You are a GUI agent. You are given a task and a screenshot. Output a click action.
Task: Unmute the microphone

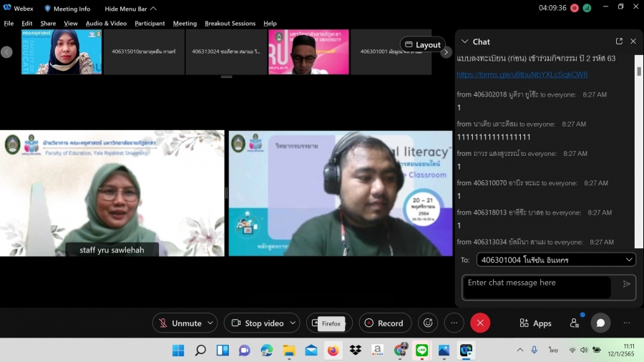click(x=179, y=323)
